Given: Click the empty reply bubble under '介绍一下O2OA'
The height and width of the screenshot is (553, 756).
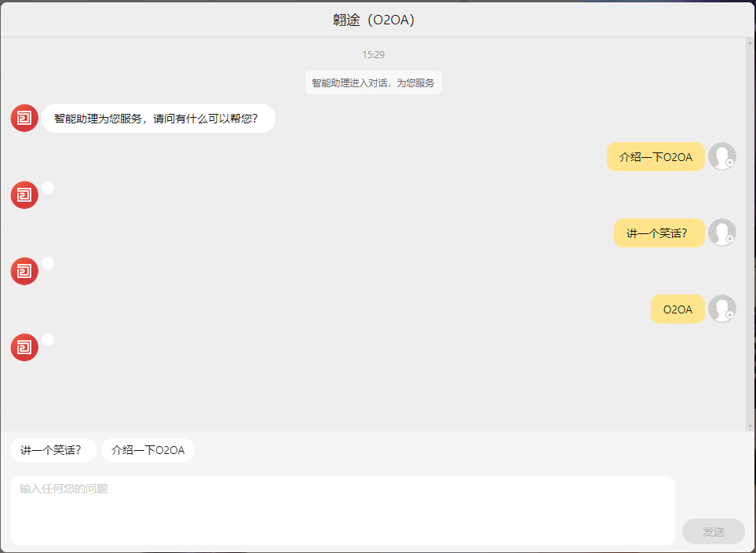Looking at the screenshot, I should (48, 187).
